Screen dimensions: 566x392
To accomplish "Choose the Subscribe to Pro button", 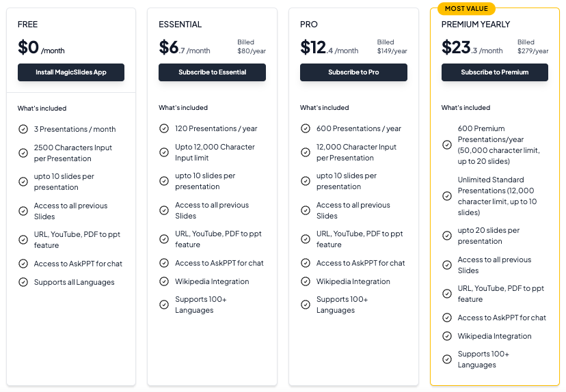I will 353,72.
